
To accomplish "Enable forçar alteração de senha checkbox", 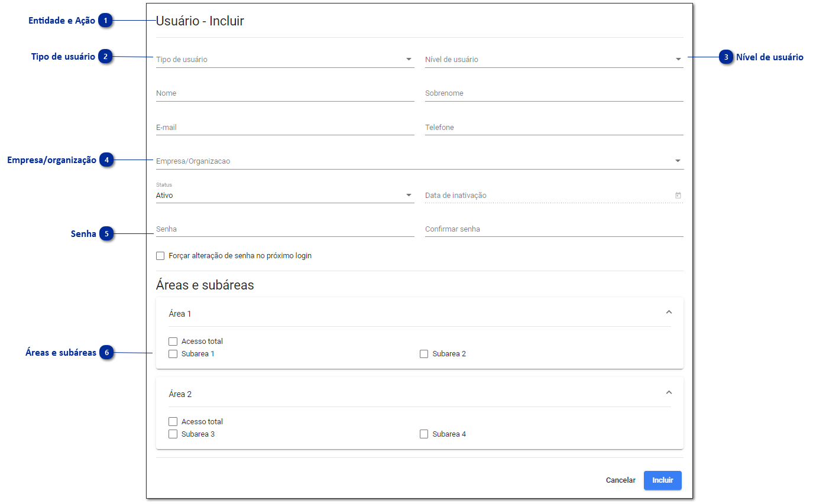I will pos(160,256).
